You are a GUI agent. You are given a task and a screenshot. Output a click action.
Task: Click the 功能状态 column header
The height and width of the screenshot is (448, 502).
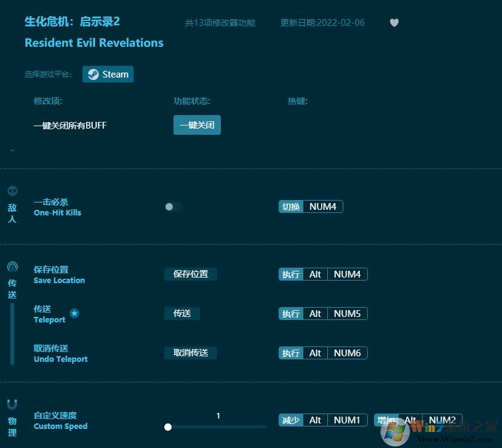tap(192, 101)
